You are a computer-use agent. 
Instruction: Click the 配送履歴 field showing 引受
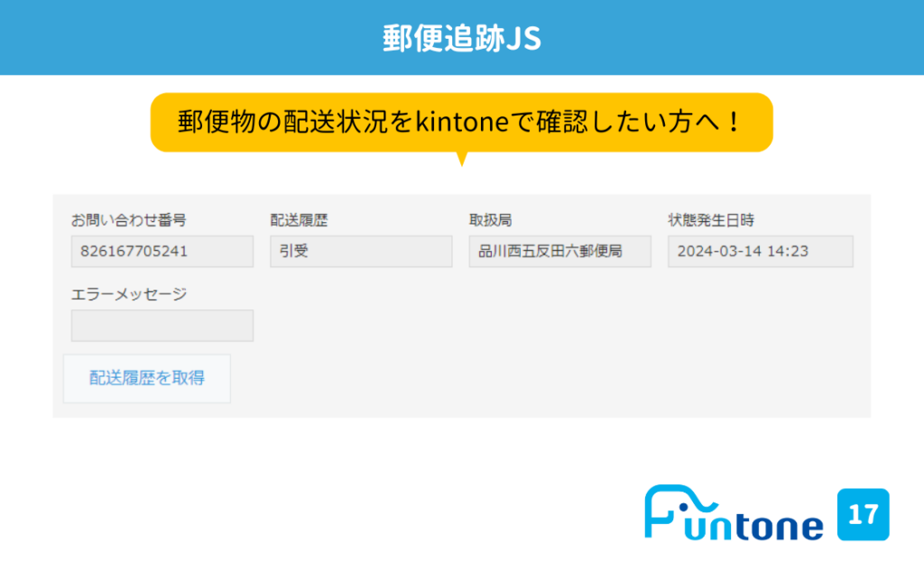361,252
